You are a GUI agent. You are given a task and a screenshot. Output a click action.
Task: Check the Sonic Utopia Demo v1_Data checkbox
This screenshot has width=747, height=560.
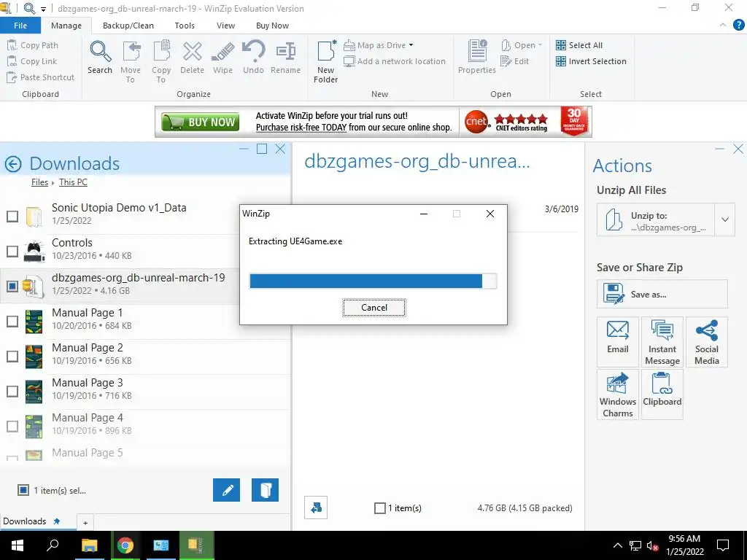tap(12, 216)
